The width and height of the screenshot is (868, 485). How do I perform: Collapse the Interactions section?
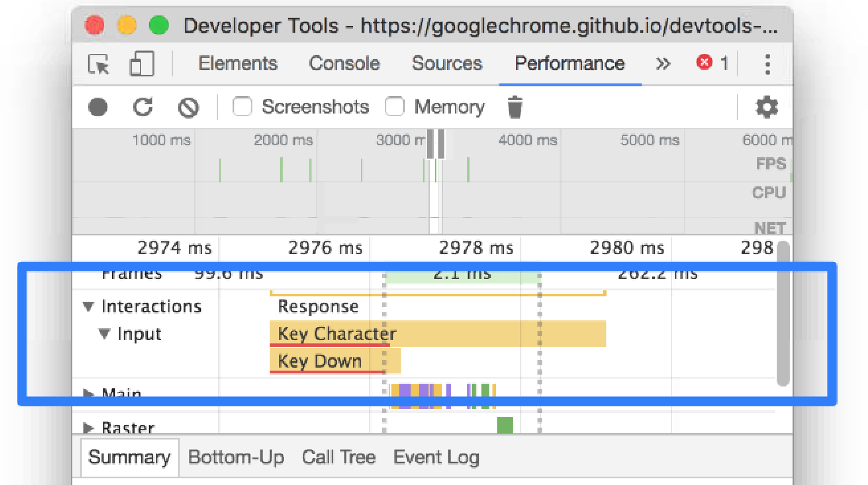[88, 307]
